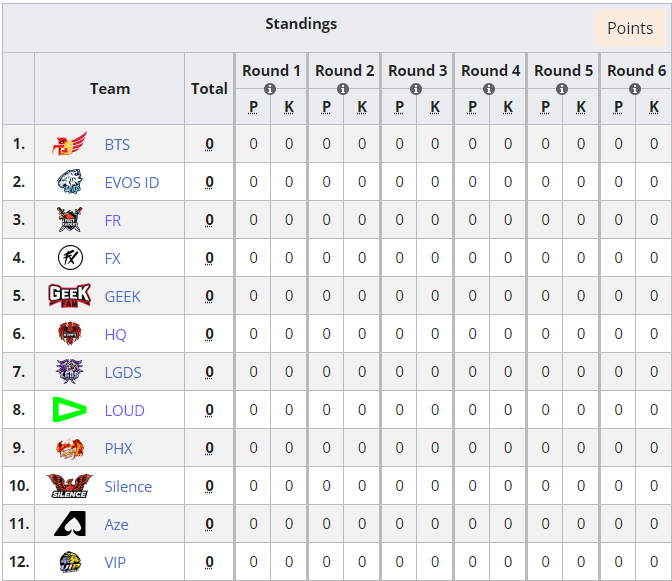Open the LGDS team link
This screenshot has height=581, width=672.
point(123,372)
